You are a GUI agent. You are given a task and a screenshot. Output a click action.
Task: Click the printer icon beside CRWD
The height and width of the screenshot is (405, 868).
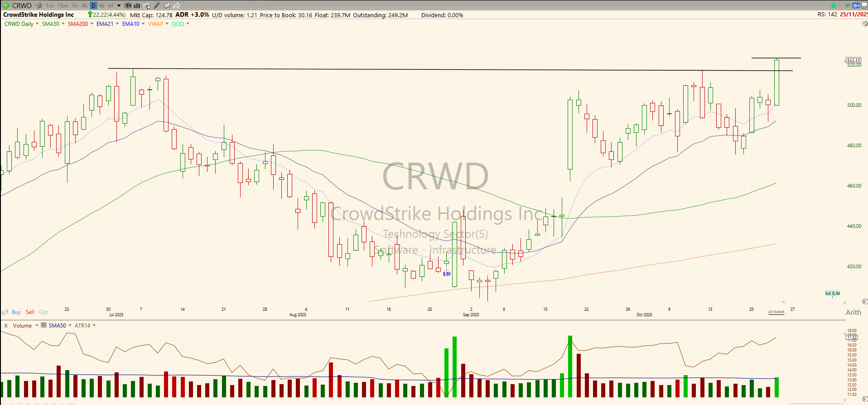pyautogui.click(x=39, y=5)
